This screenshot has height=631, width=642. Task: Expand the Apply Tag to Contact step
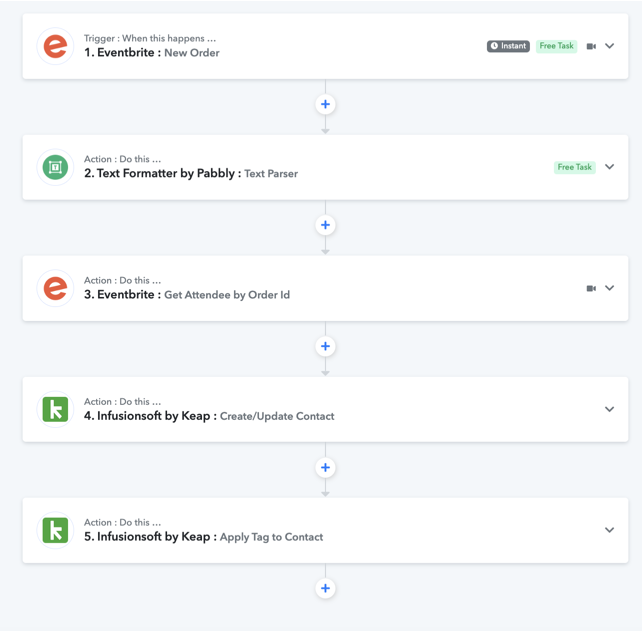(610, 530)
